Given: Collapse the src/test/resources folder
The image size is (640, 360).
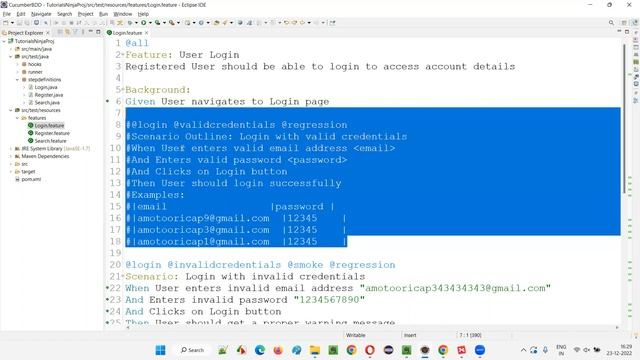Looking at the screenshot, I should (11, 110).
